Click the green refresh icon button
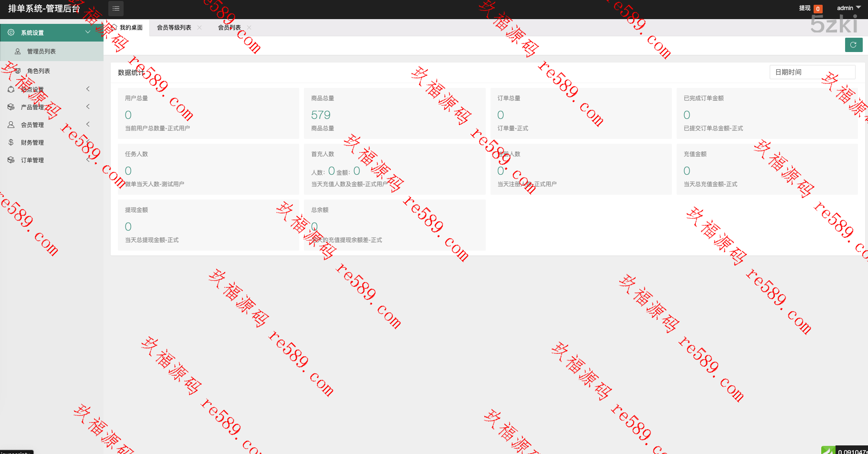 [853, 45]
